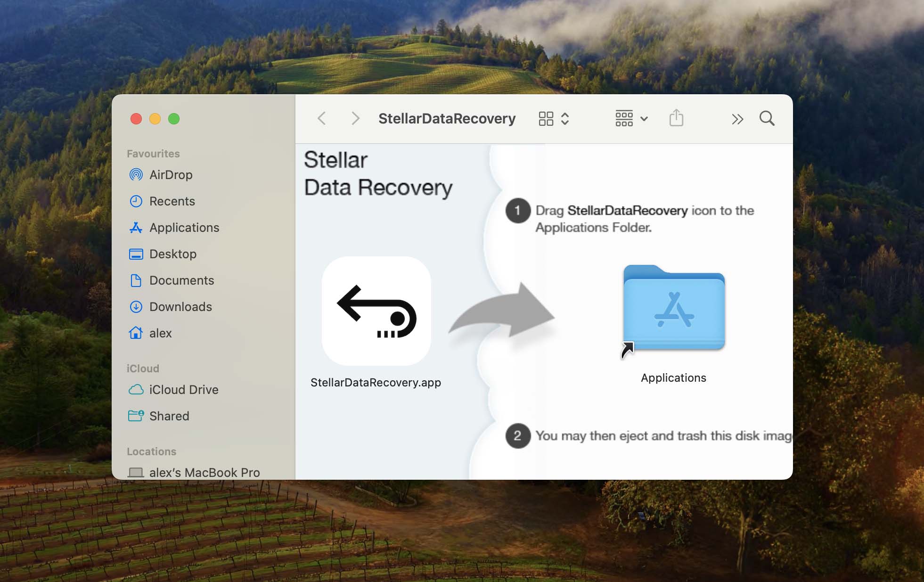Click the Locations section header
This screenshot has height=582, width=924.
point(151,451)
